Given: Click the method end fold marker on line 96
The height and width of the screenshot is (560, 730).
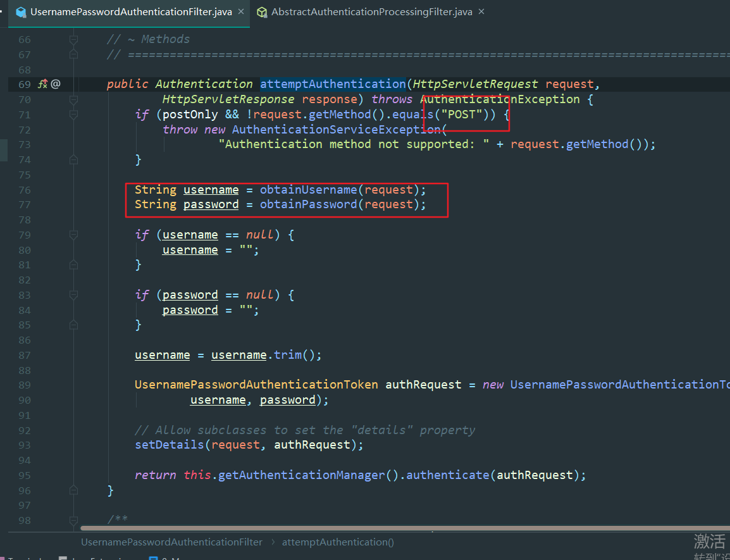Looking at the screenshot, I should 73,490.
